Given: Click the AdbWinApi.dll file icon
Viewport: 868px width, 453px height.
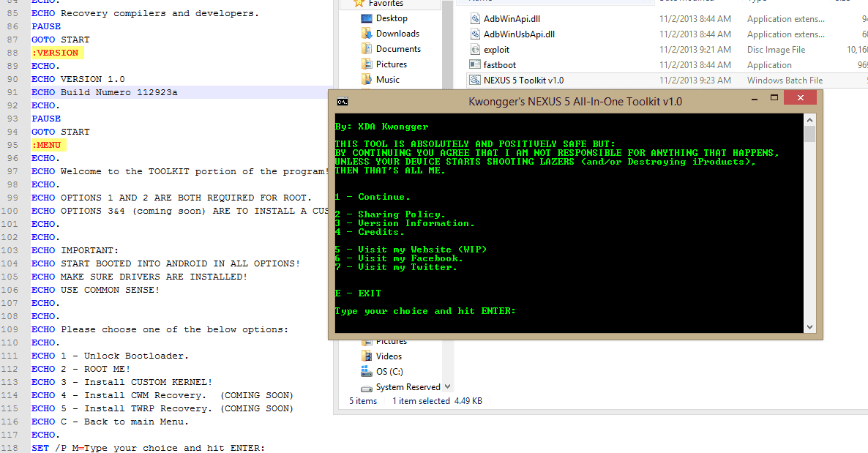Looking at the screenshot, I should pyautogui.click(x=475, y=19).
